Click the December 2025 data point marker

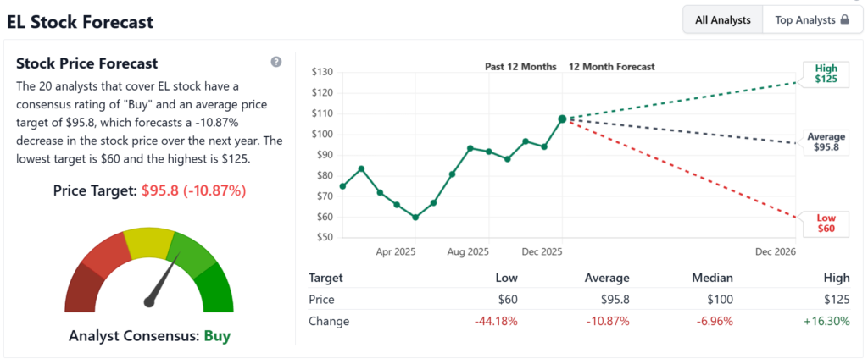tap(562, 119)
